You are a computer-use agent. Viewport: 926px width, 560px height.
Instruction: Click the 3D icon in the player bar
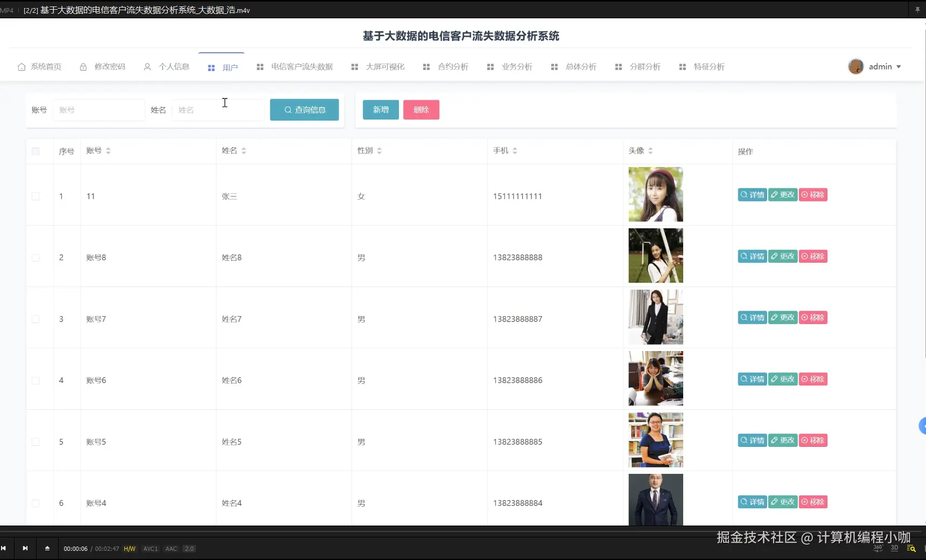pos(894,548)
